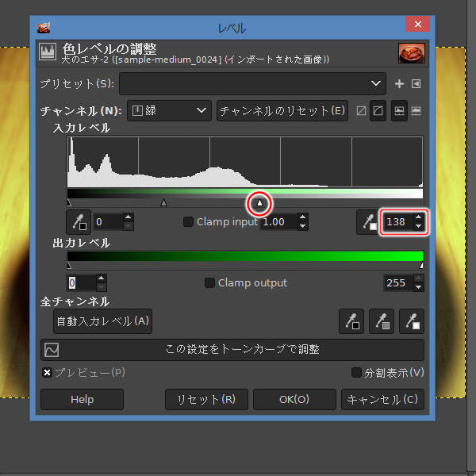Increase the gamma value with up arrow
Viewport: 476px width, 476px height.
(x=302, y=217)
